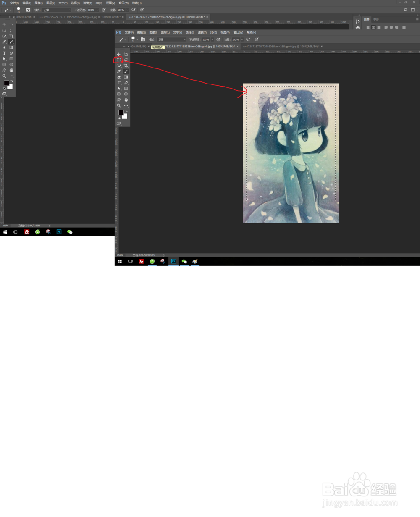Screen dimensions: 420x517
Task: Select Eraser tool in front Photoshop window
Action: point(119,77)
